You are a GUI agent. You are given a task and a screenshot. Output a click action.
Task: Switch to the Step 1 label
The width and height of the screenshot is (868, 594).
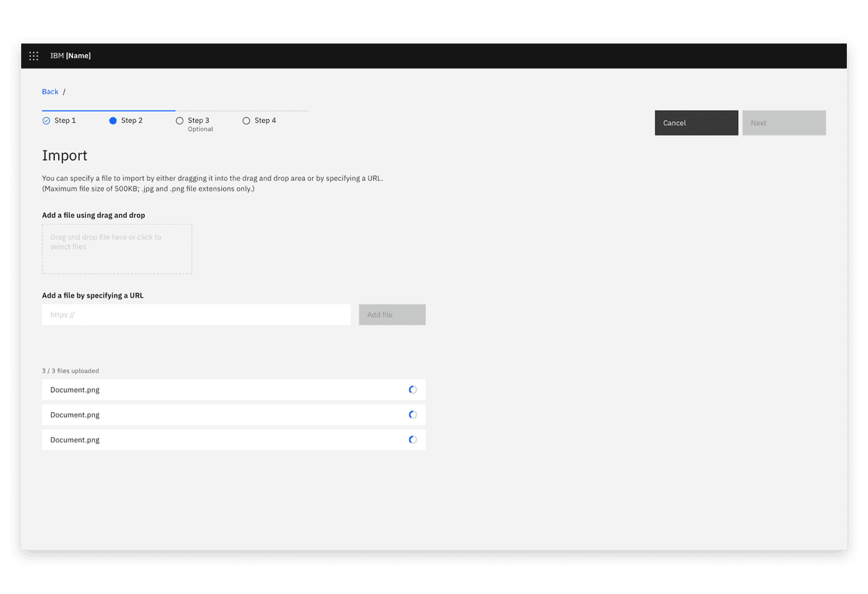pos(64,120)
